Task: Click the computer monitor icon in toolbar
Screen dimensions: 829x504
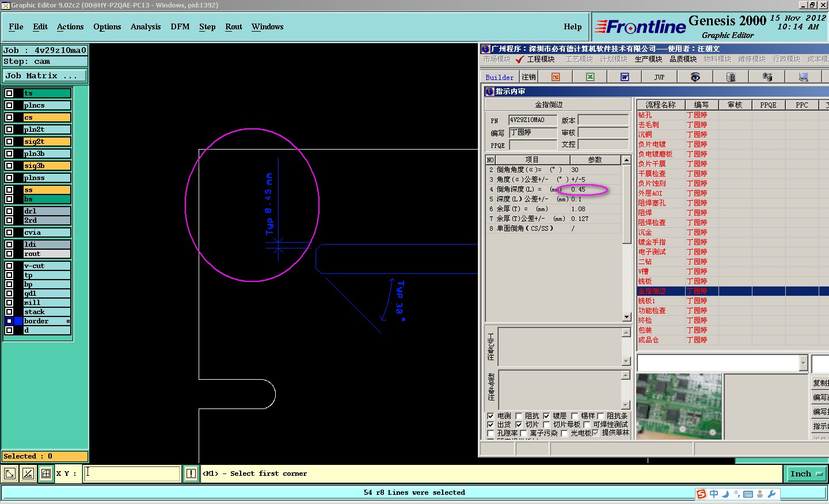Action: pyautogui.click(x=803, y=77)
